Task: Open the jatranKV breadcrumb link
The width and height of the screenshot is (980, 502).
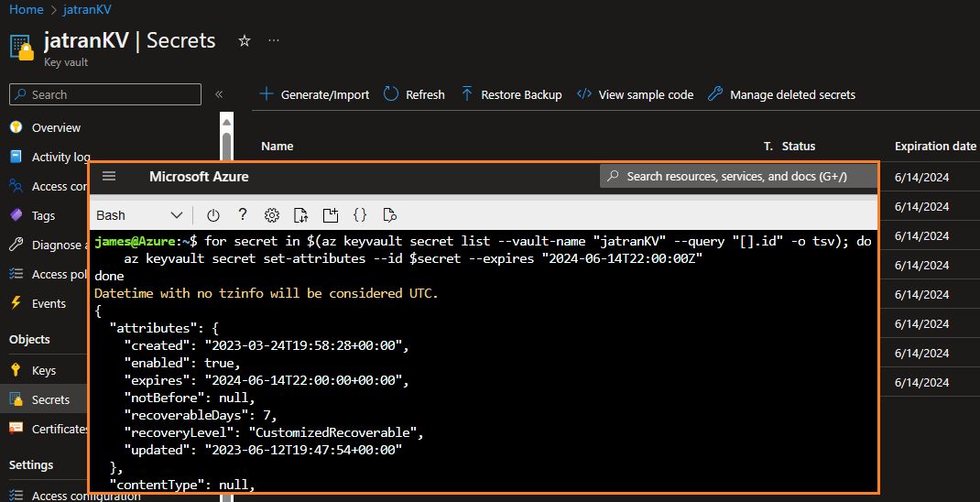Action: click(x=88, y=10)
